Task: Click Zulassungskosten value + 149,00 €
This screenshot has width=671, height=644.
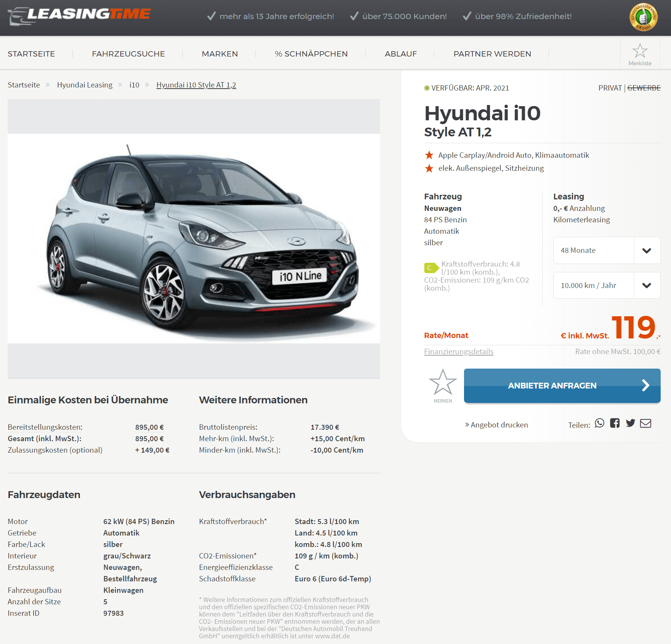Action: click(x=152, y=450)
